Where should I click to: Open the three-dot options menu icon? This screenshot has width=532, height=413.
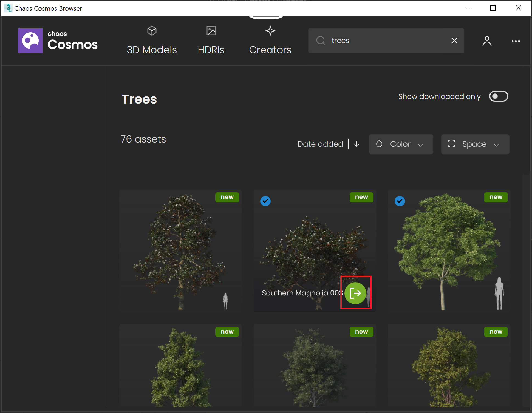[516, 41]
